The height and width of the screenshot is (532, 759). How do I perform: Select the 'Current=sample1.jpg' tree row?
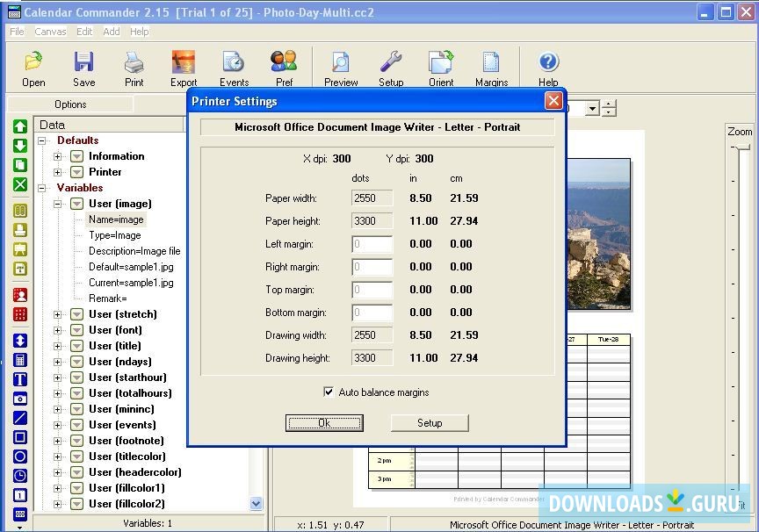point(131,283)
